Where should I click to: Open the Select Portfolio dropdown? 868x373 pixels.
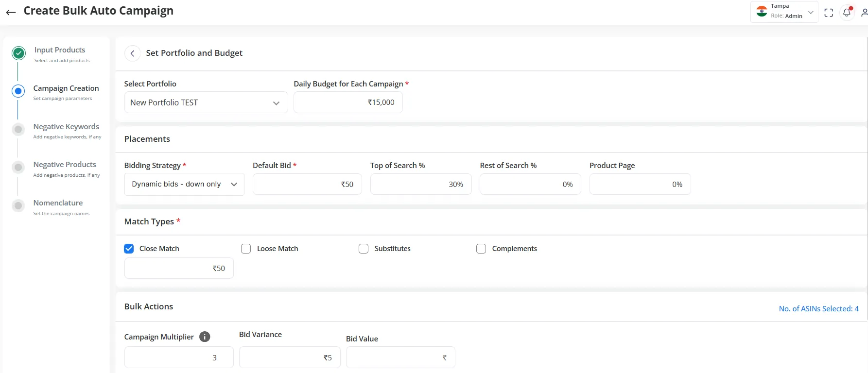point(206,102)
